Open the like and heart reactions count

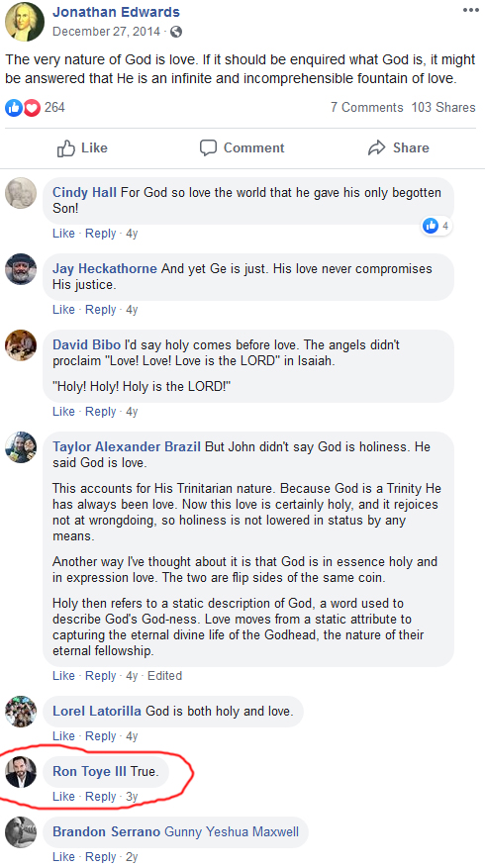point(36,107)
